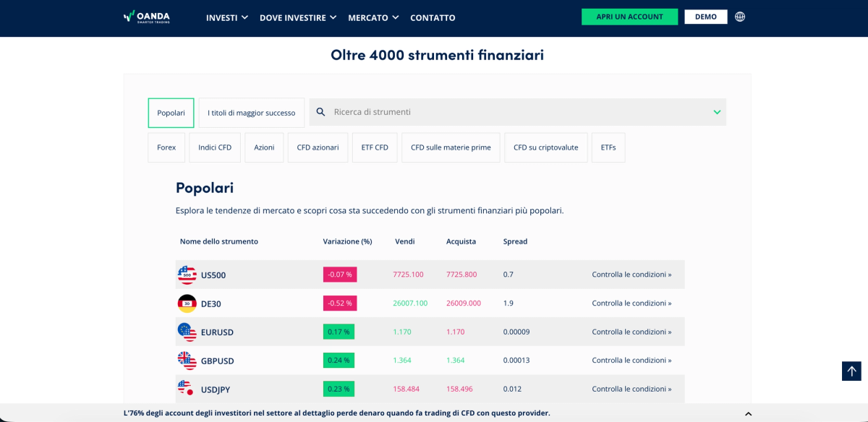Go to the CONTATTO page
The height and width of the screenshot is (422, 868).
click(x=433, y=17)
